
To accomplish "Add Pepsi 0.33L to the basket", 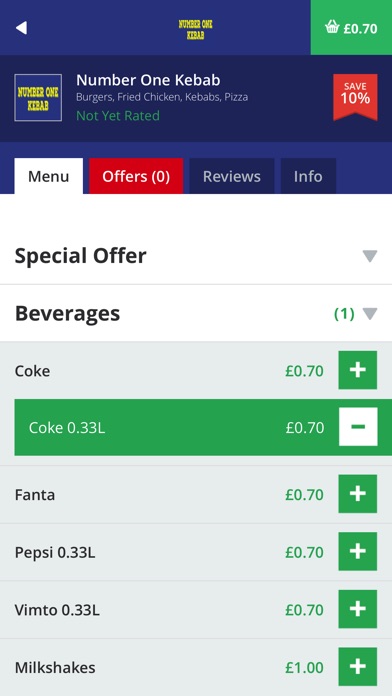I will pyautogui.click(x=358, y=551).
